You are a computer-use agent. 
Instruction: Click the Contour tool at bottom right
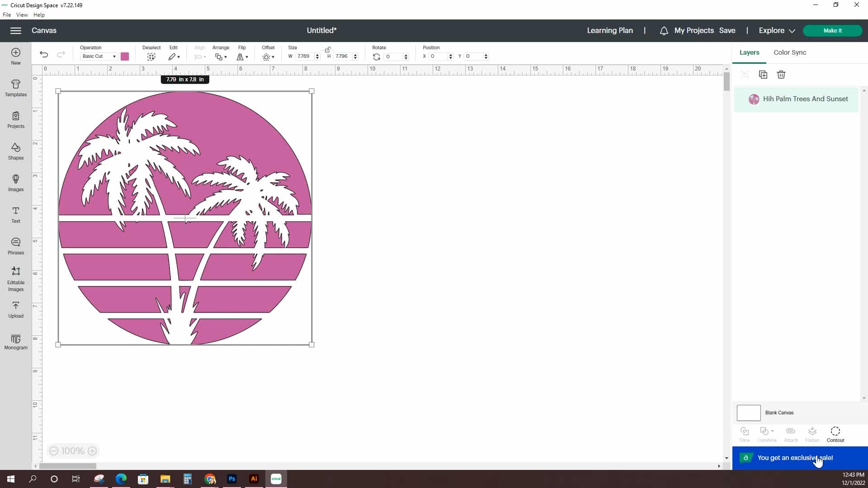(x=835, y=433)
